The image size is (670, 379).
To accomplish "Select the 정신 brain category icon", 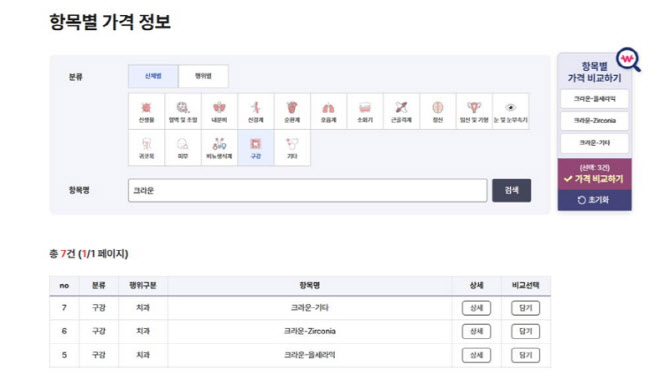I will click(438, 112).
